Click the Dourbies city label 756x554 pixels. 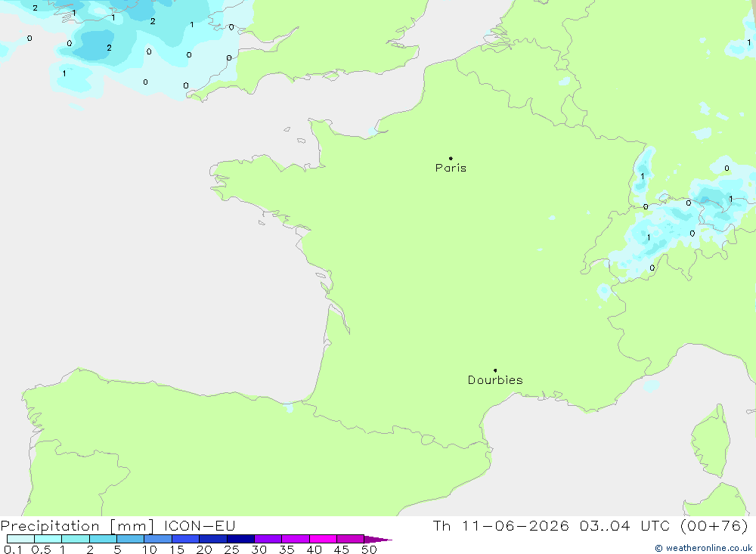pos(495,380)
